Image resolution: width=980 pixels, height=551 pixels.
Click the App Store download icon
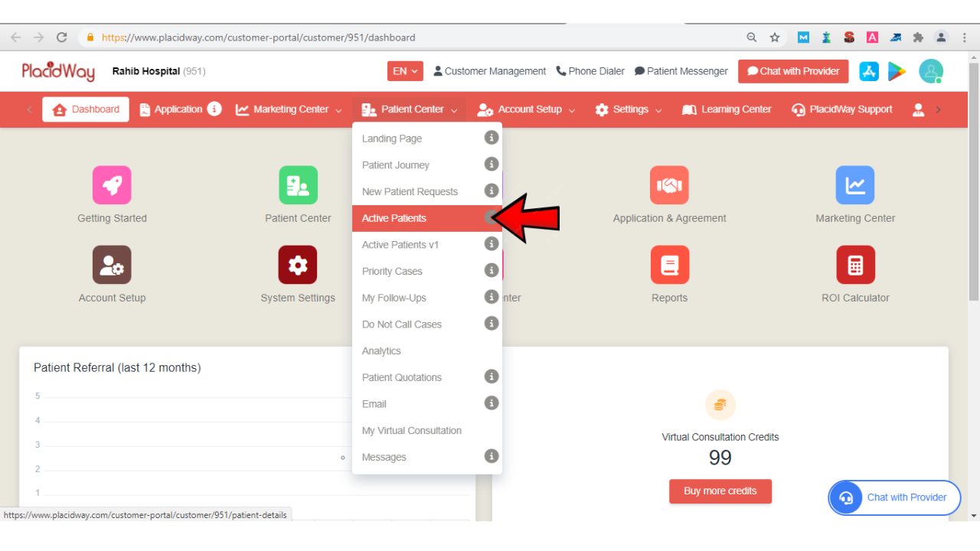pyautogui.click(x=869, y=71)
